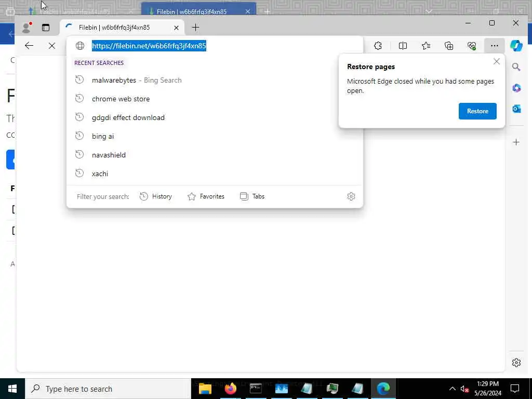Open the Copilot sidebar icon
The width and height of the screenshot is (532, 399).
(516, 46)
